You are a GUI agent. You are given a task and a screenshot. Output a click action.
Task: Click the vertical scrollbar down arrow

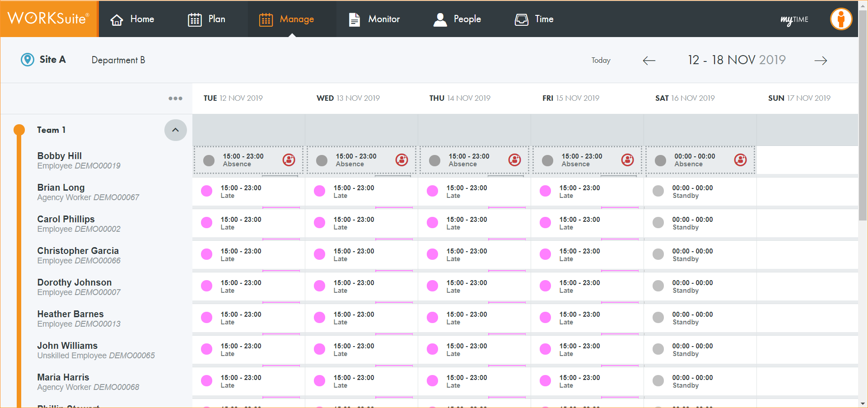pos(863,403)
